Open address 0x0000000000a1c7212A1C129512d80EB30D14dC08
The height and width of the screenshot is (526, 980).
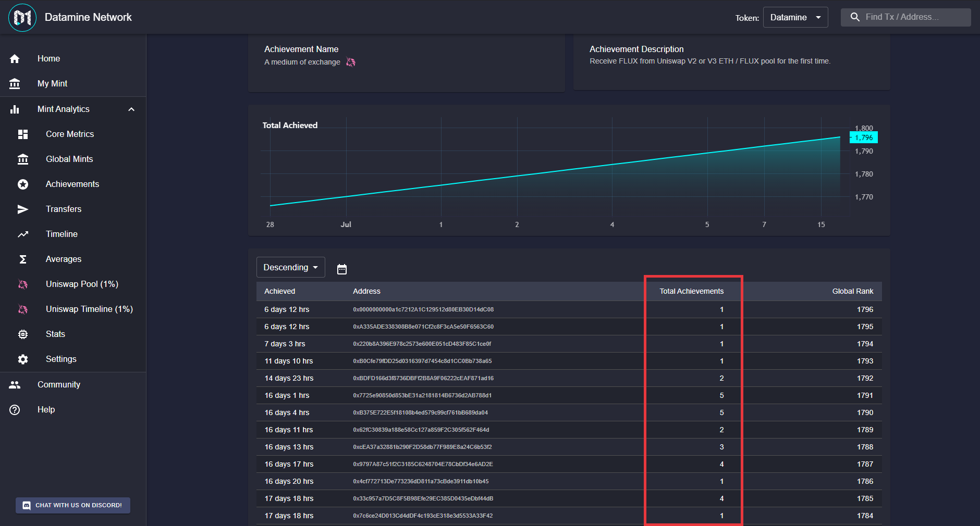[423, 310]
